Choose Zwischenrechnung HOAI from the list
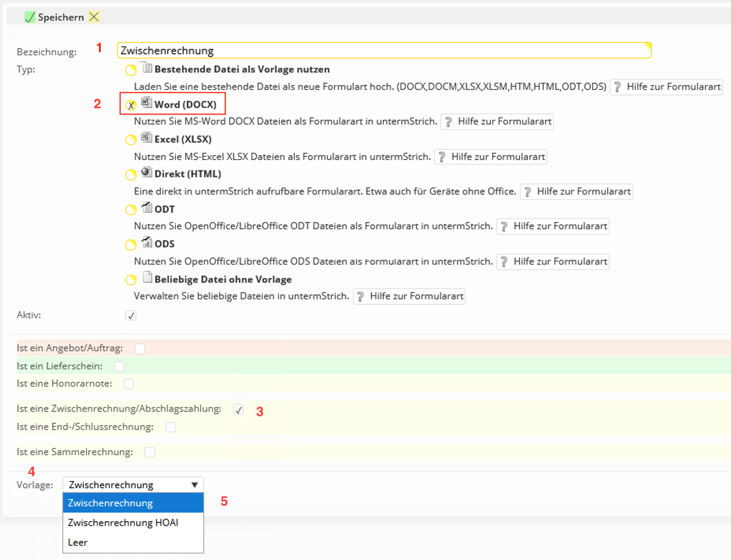731x560 pixels. click(123, 523)
